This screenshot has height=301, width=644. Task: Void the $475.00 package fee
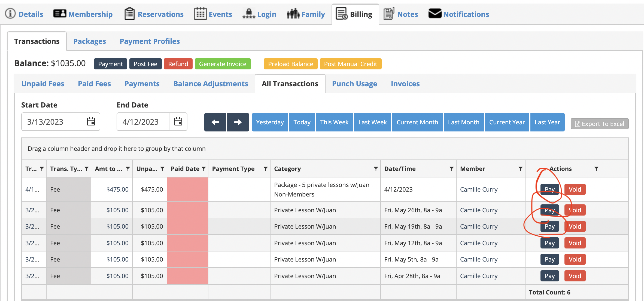tap(575, 189)
